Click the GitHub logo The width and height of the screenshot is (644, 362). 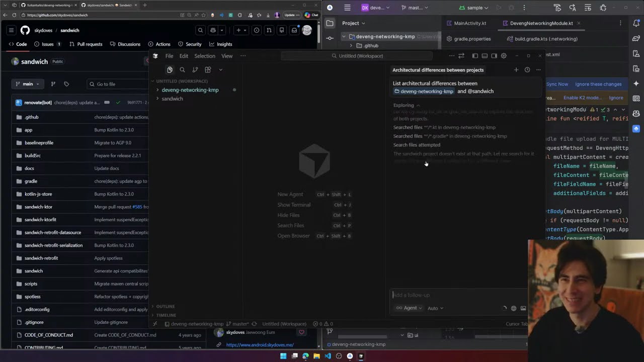25,30
